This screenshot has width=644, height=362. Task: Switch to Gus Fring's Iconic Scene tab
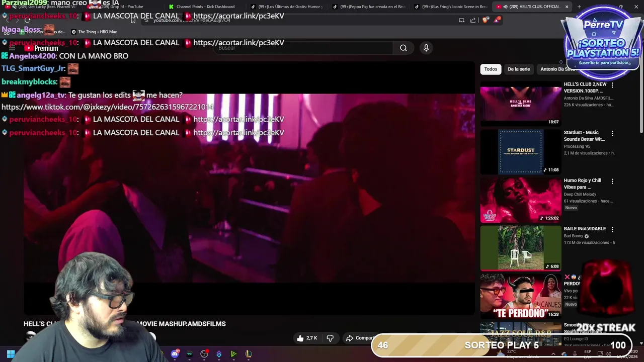tap(451, 7)
